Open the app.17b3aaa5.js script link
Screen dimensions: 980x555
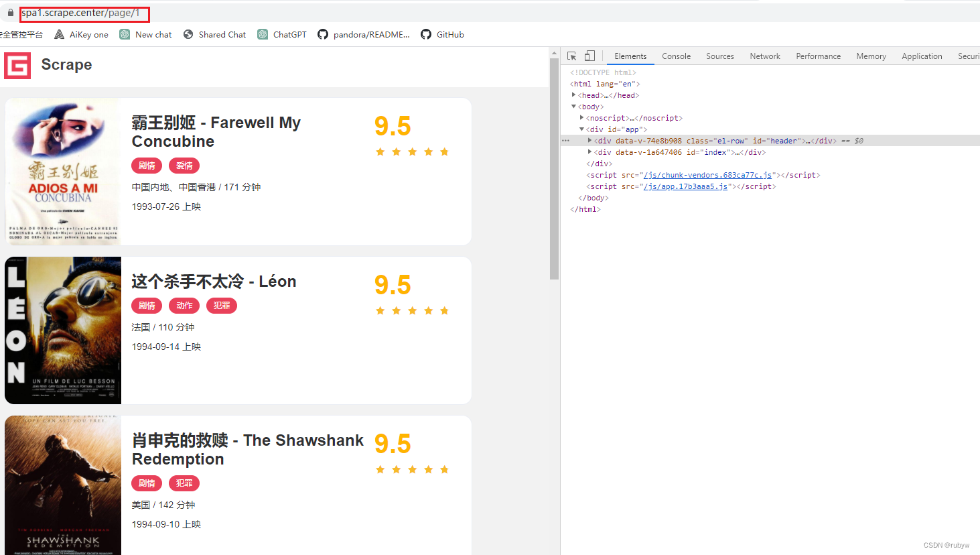(x=685, y=186)
